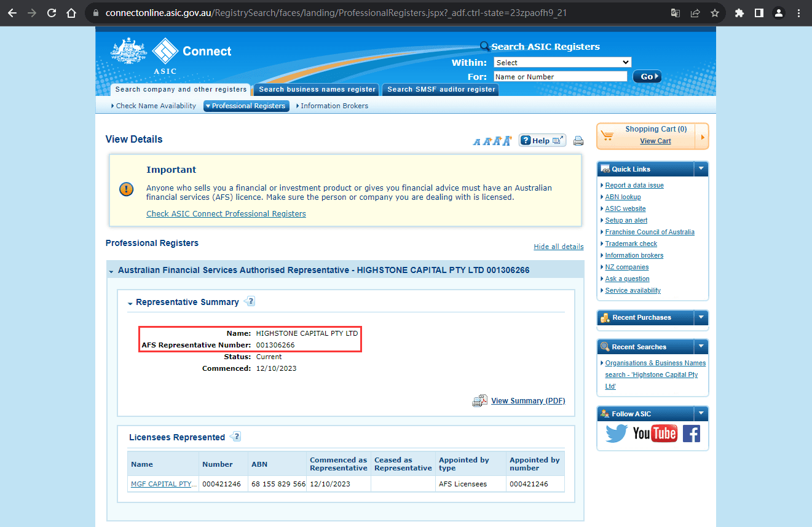Image resolution: width=812 pixels, height=527 pixels.
Task: Go to browser home page icon
Action: pyautogui.click(x=71, y=13)
